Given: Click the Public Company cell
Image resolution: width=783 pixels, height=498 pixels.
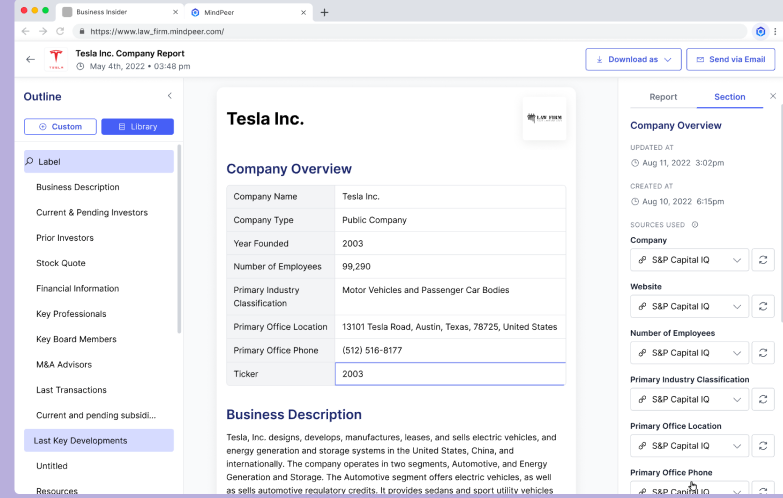Looking at the screenshot, I should (450, 220).
